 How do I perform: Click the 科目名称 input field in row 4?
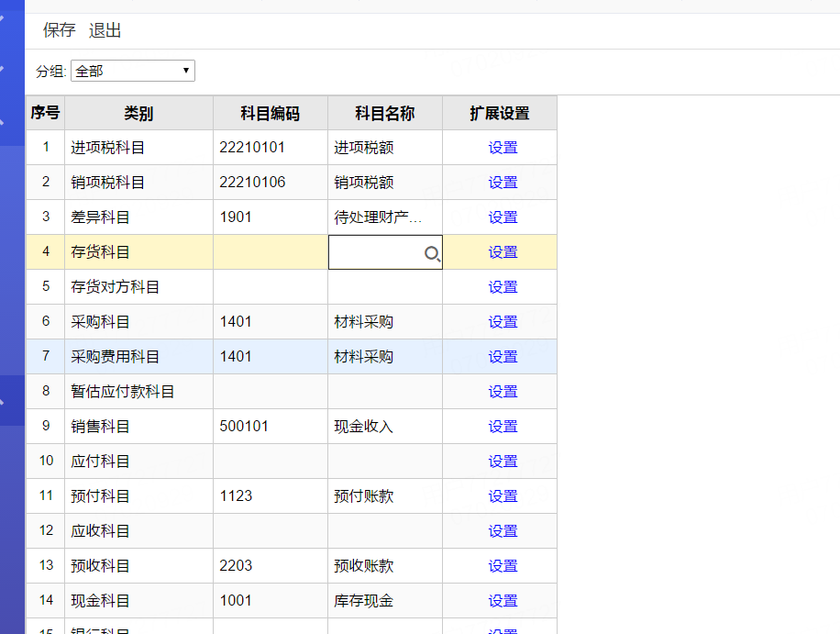pos(385,252)
